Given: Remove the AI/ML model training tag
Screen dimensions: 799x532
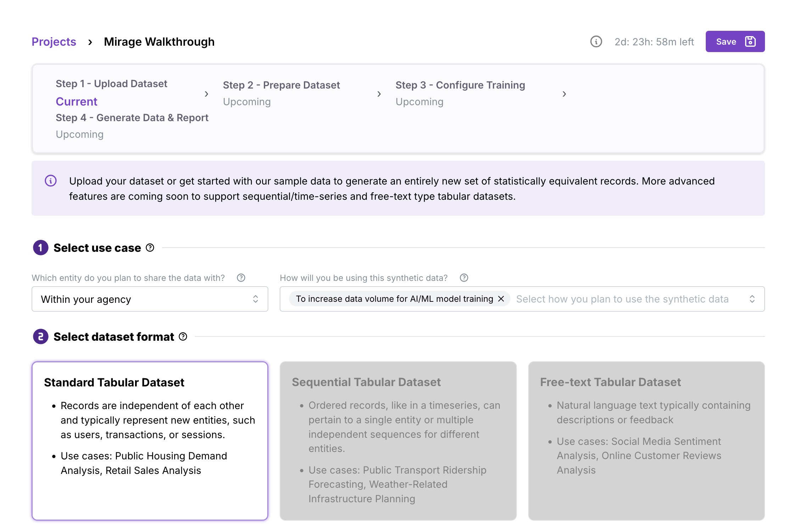Looking at the screenshot, I should pos(501,299).
